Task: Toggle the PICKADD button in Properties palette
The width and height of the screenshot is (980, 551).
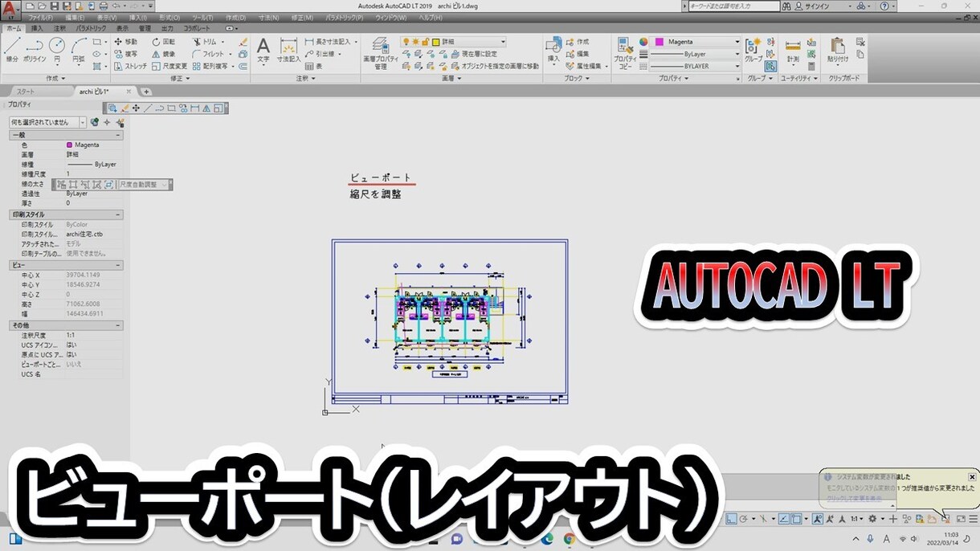Action: [x=95, y=122]
